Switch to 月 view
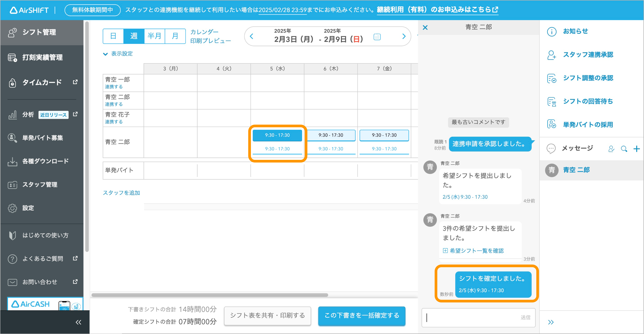 [x=175, y=36]
